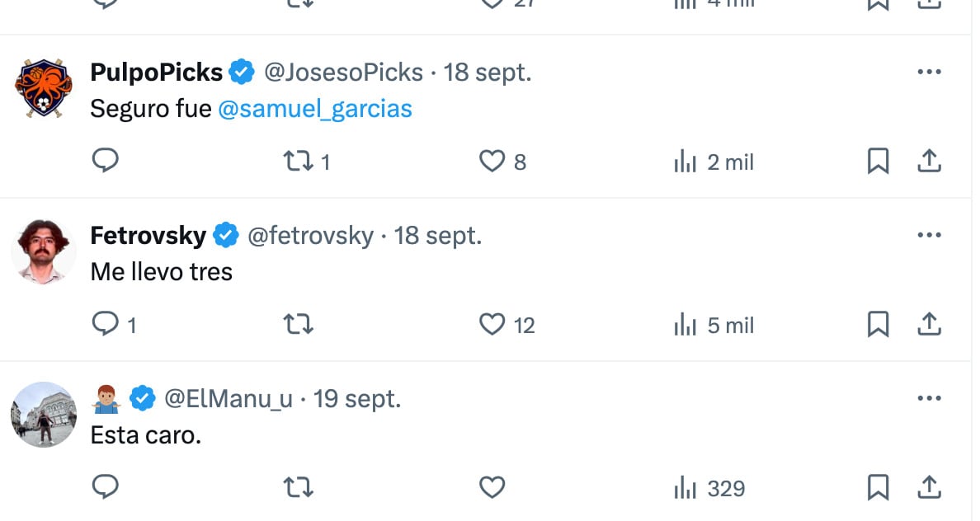
Task: Share the PulpoPicks tweet
Action: click(929, 162)
